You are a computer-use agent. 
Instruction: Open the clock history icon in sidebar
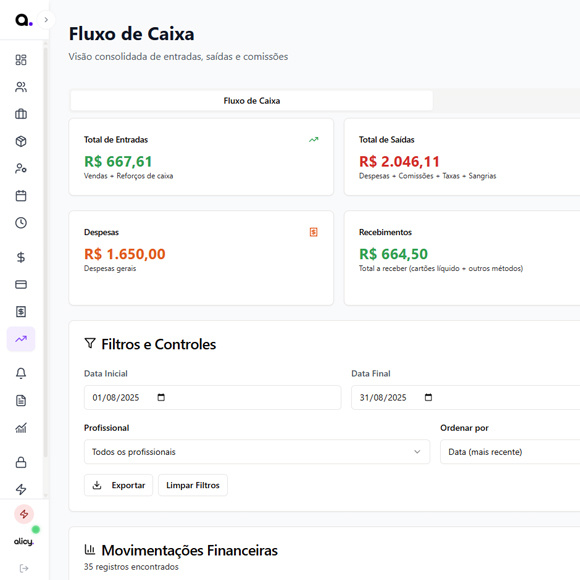[21, 223]
